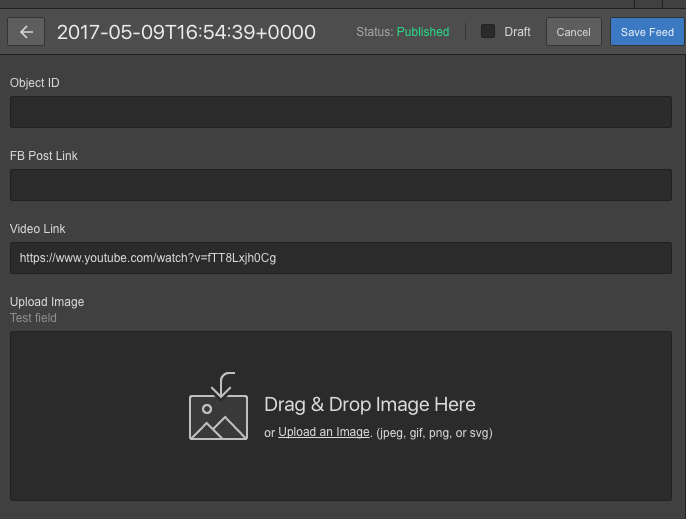Tick the Draft checkbox
Image resolution: width=686 pixels, height=519 pixels.
pyautogui.click(x=488, y=32)
